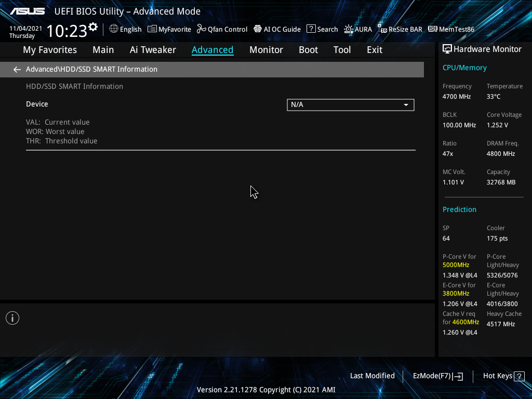Click the Device label
This screenshot has width=532, height=399.
(37, 104)
